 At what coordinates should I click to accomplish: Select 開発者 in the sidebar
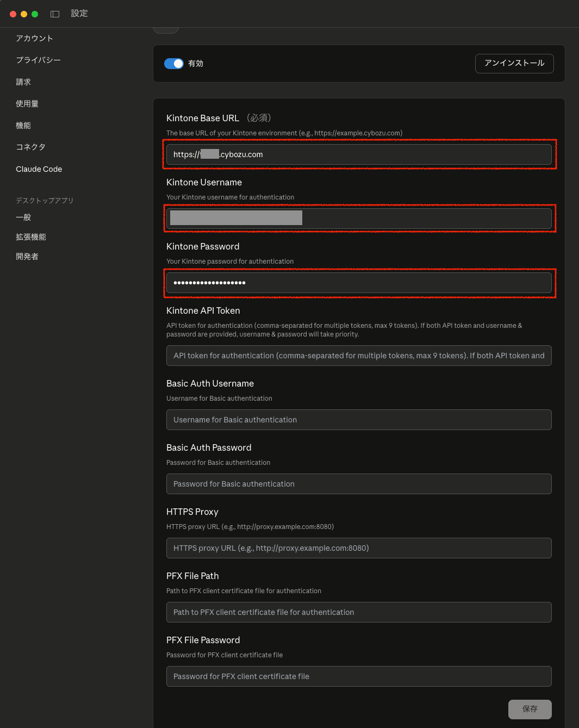(27, 256)
